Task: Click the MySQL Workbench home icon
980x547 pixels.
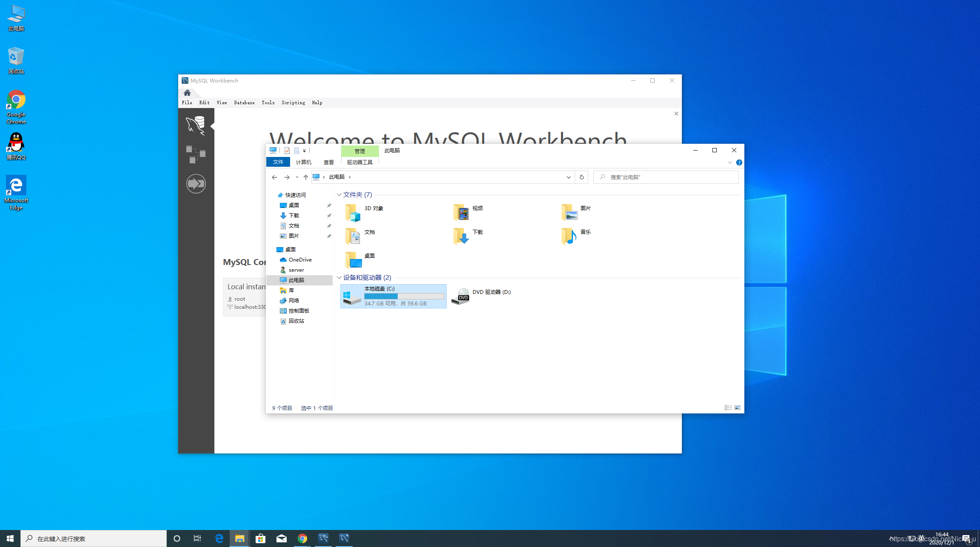Action: tap(187, 93)
